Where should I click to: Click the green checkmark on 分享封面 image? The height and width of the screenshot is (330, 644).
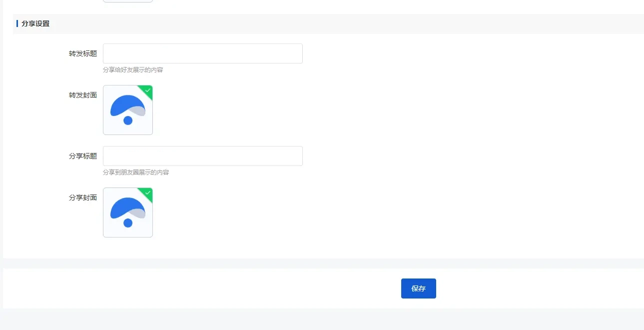[x=147, y=192]
